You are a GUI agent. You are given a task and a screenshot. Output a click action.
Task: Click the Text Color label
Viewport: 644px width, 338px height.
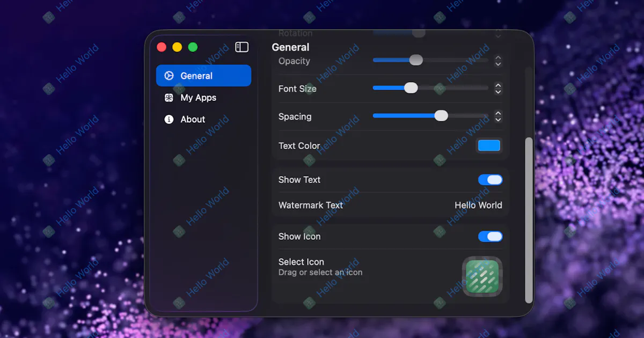299,145
